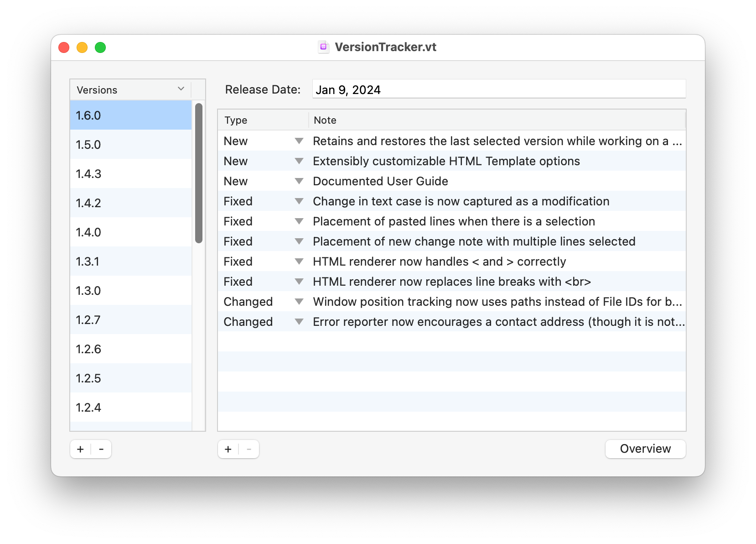Select version 1.2.7 from the list

click(130, 319)
